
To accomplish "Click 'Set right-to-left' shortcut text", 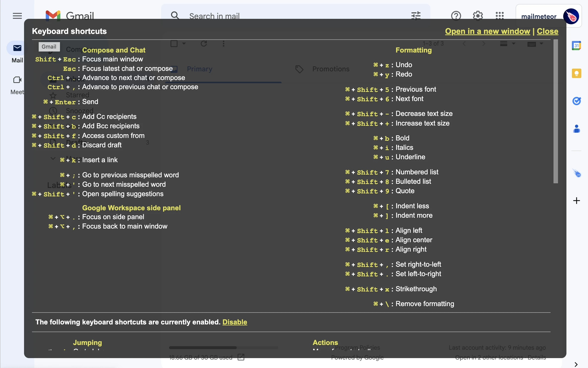I will pyautogui.click(x=418, y=264).
